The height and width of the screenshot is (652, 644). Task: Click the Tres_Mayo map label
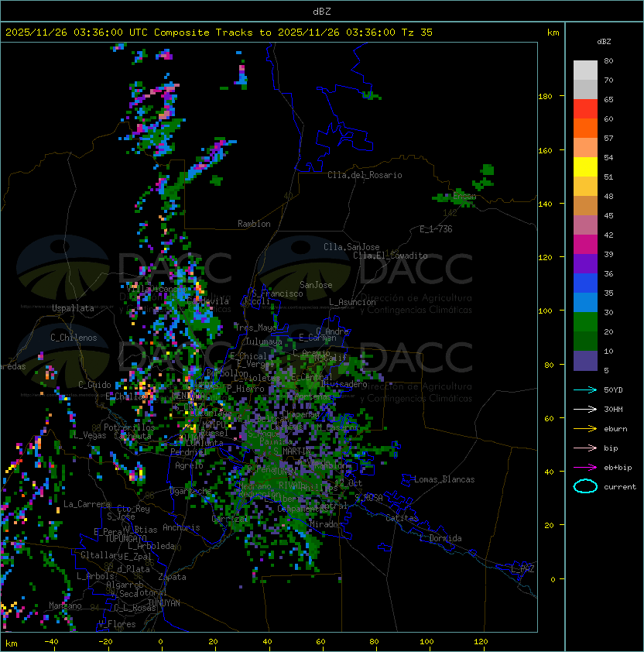[x=255, y=328]
